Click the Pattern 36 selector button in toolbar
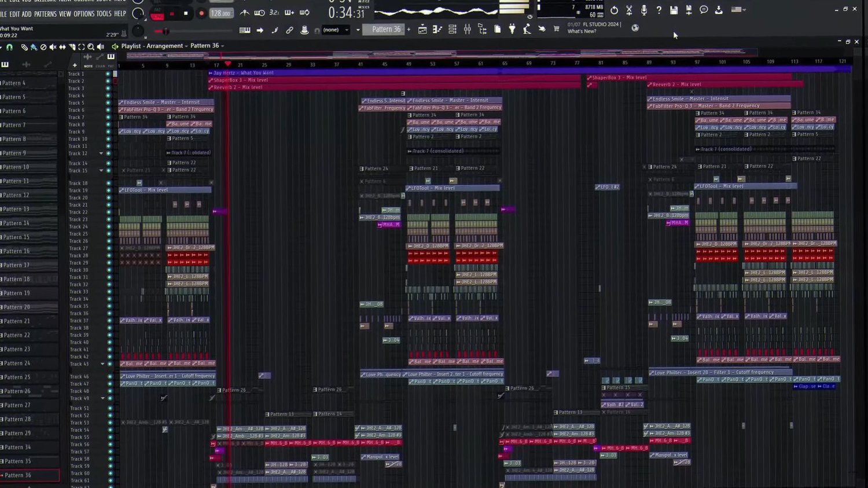 click(x=384, y=30)
